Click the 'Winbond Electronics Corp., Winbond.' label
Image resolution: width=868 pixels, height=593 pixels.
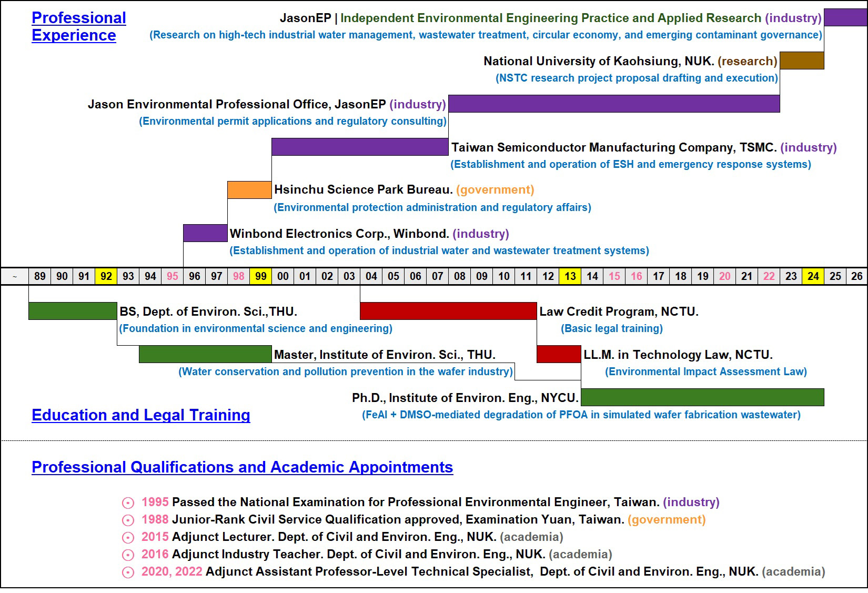click(339, 234)
